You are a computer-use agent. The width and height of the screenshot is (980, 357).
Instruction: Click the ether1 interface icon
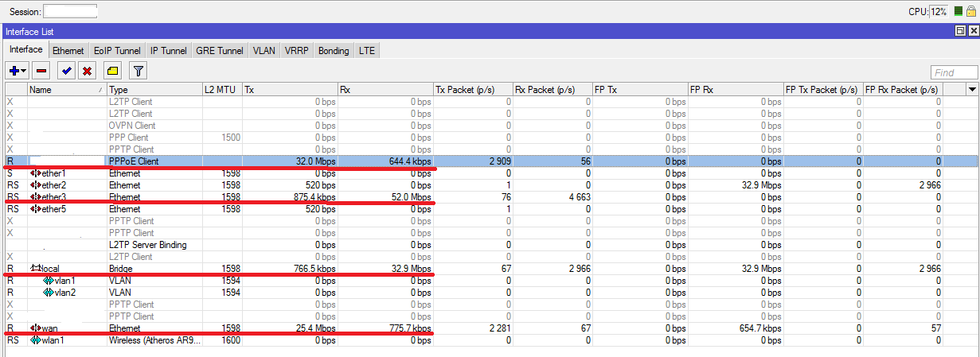35,173
